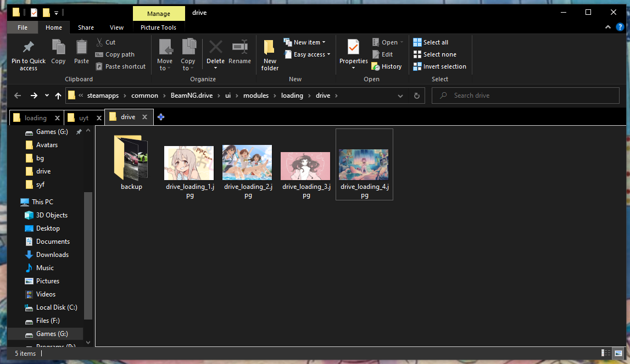Click Invert selection

point(440,66)
